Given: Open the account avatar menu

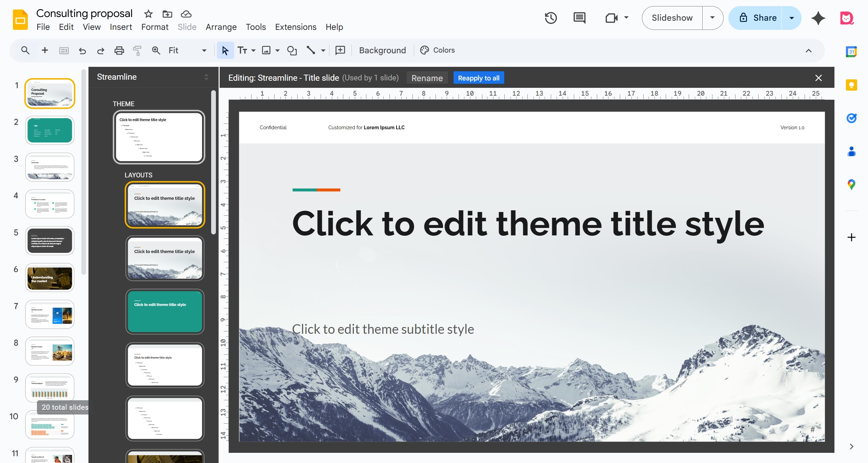Looking at the screenshot, I should point(847,18).
